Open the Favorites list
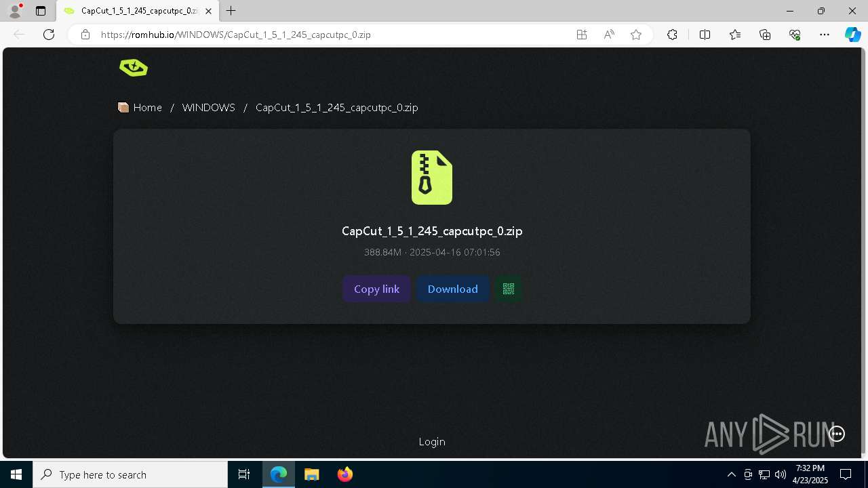This screenshot has width=868, height=488. point(735,35)
